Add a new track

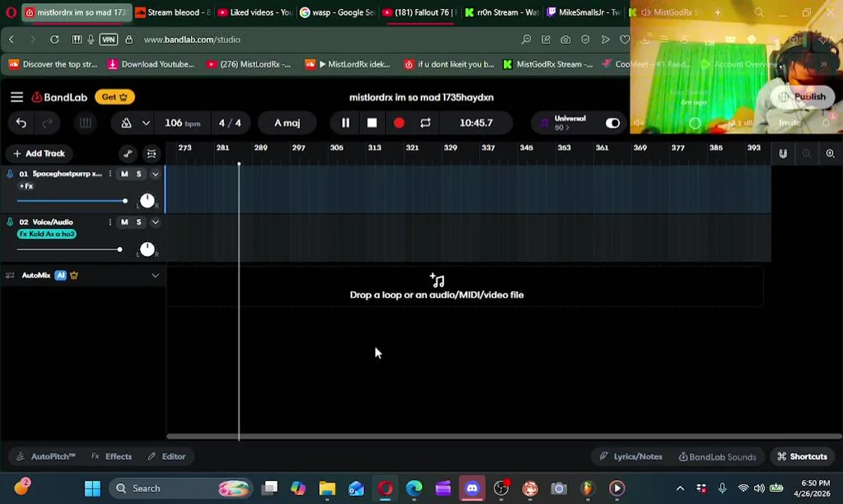tap(39, 153)
